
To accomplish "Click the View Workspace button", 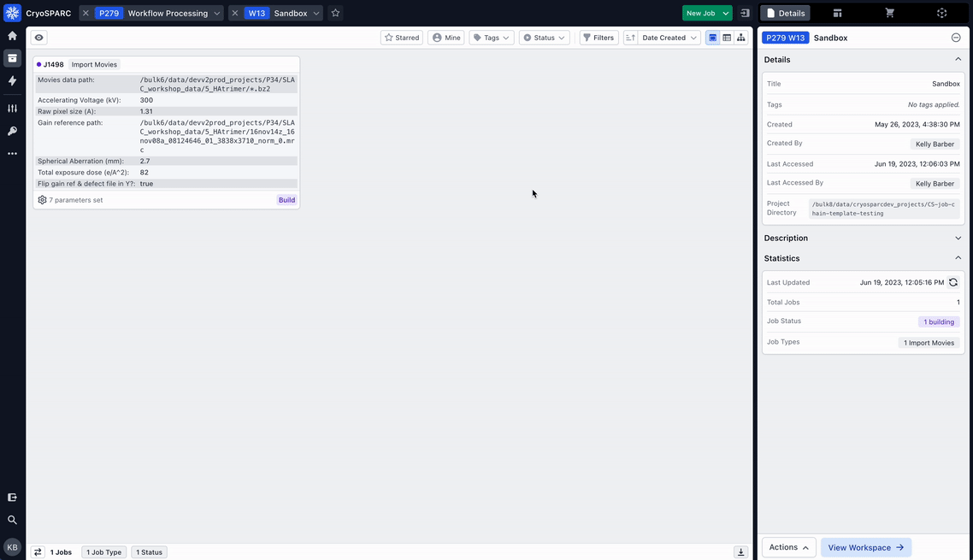I will [x=865, y=547].
